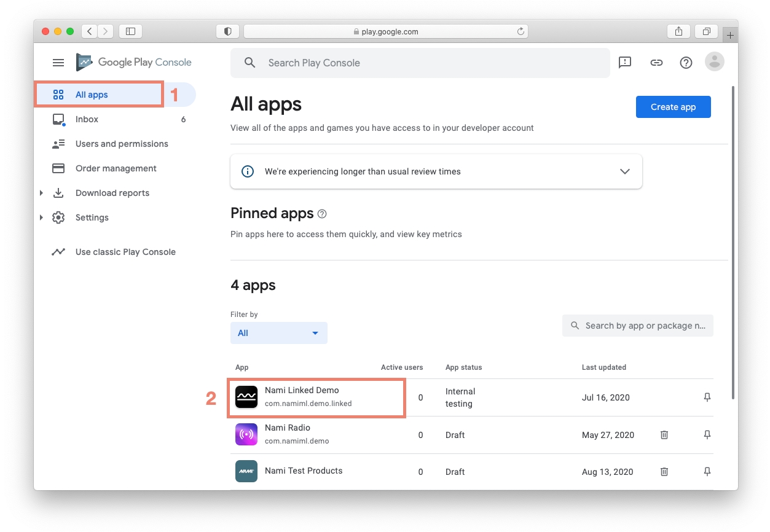770x532 pixels.
Task: Click the Jul 16, 2020 date cell
Action: (606, 397)
